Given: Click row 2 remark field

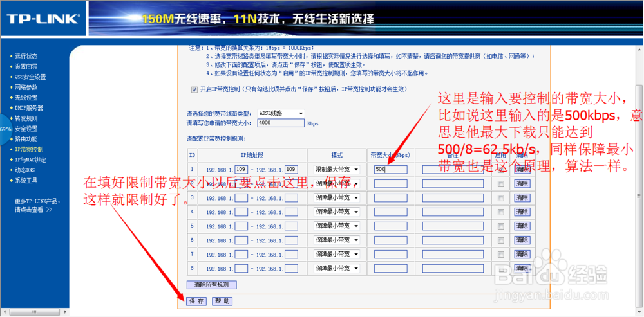Looking at the screenshot, I should point(453,184).
